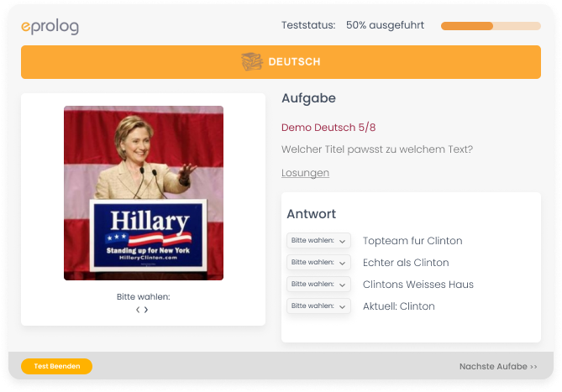
Task: Click the Hillary podium photo
Action: pyautogui.click(x=144, y=193)
